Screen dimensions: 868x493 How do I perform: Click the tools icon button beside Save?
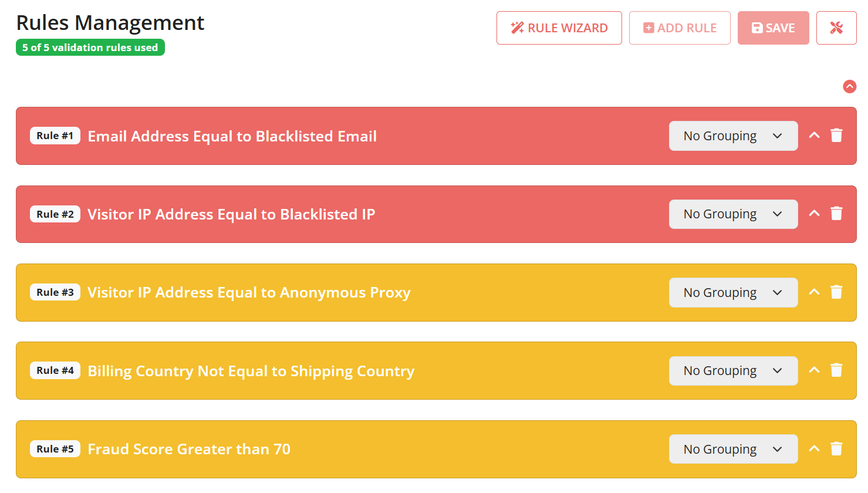tap(836, 28)
